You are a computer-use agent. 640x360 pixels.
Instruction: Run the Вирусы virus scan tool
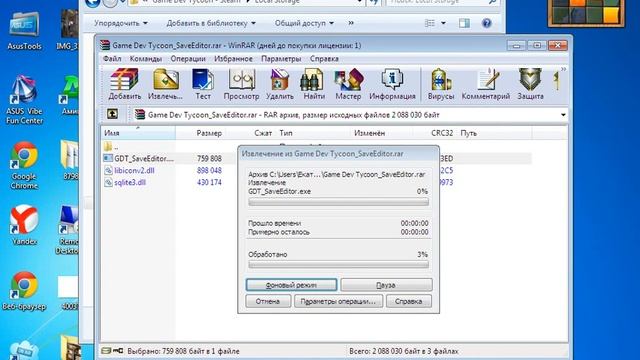coord(441,84)
